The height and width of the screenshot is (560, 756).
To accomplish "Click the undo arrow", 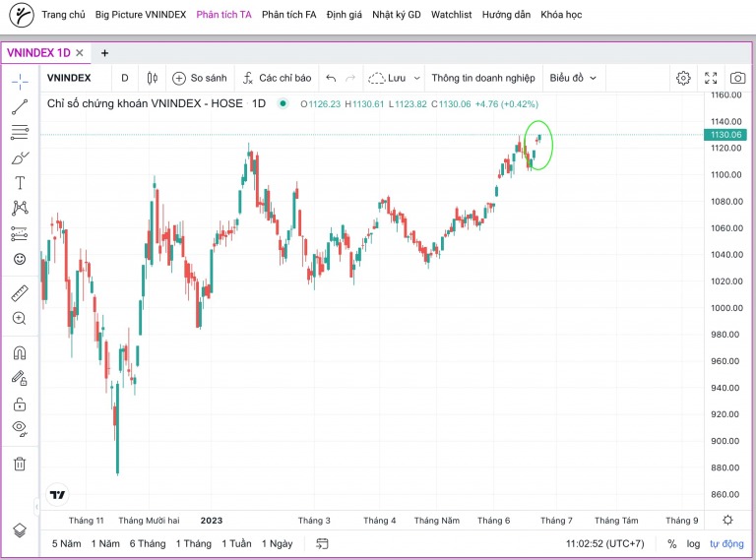I will point(331,78).
